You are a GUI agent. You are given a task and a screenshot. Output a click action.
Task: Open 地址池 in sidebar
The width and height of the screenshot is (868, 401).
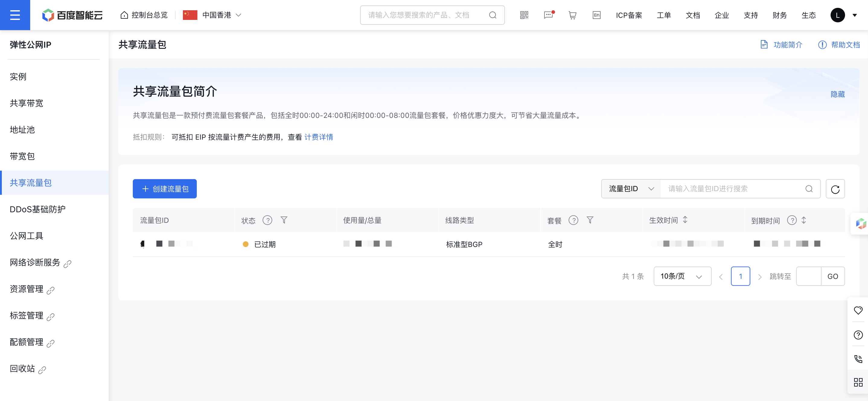pos(22,130)
